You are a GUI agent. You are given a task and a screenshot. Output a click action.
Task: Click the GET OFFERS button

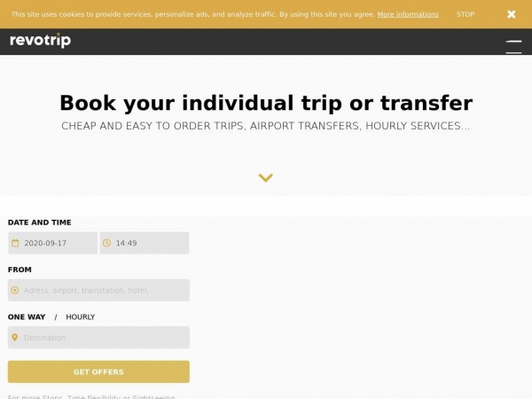click(x=98, y=372)
